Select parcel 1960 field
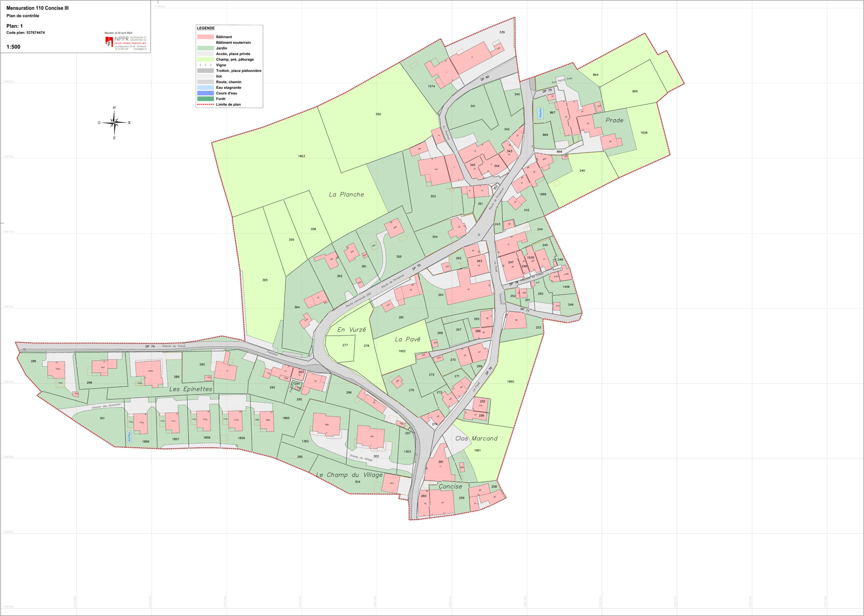 (510, 382)
